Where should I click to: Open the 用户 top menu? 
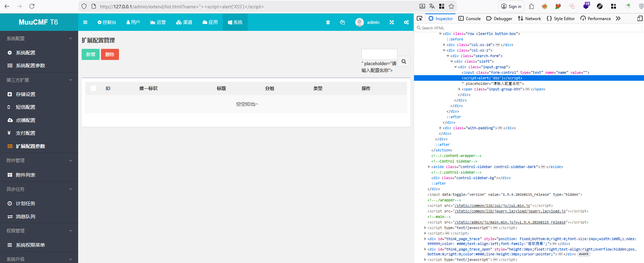point(133,22)
